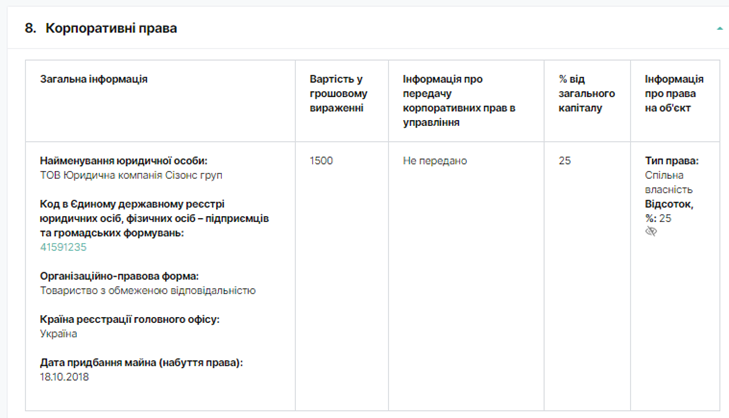Click the "Спільна власність" right type text

[x=669, y=182]
